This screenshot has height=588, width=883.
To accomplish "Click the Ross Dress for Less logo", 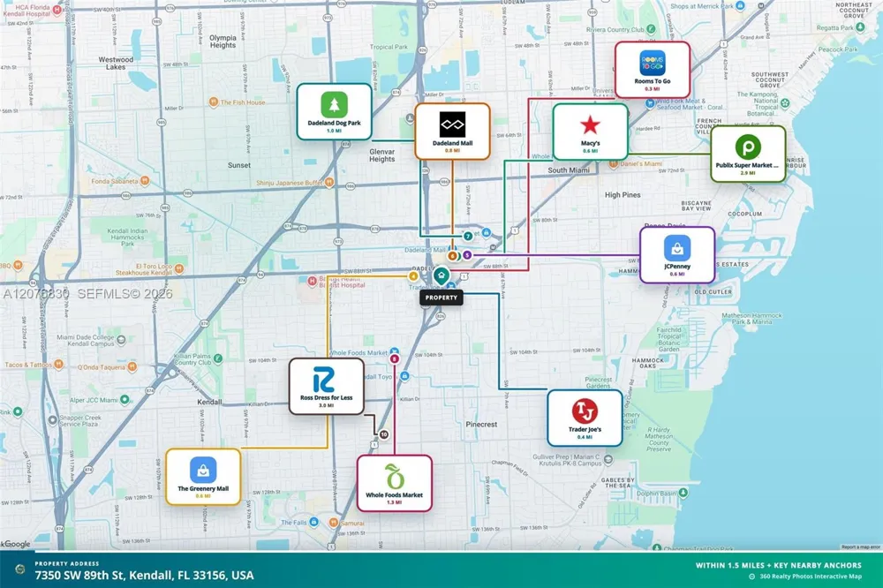I will (324, 379).
